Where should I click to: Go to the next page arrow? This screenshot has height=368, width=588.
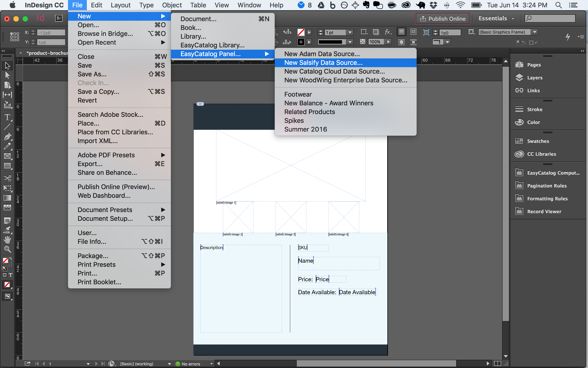[x=96, y=364]
